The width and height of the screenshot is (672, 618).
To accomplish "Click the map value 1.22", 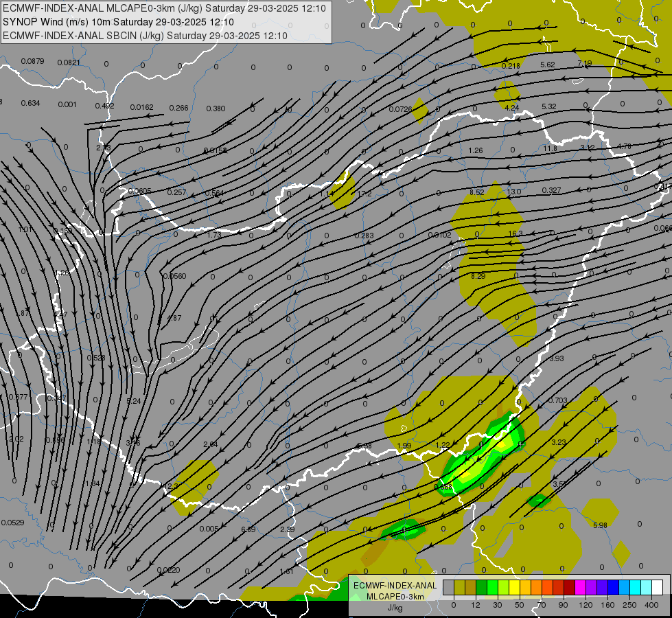I will (443, 445).
